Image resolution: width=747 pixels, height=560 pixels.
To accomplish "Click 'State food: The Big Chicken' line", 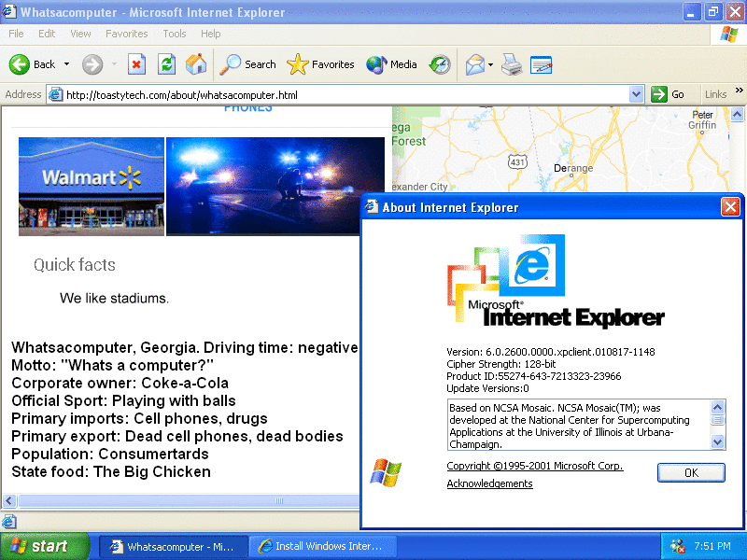I will tap(111, 471).
